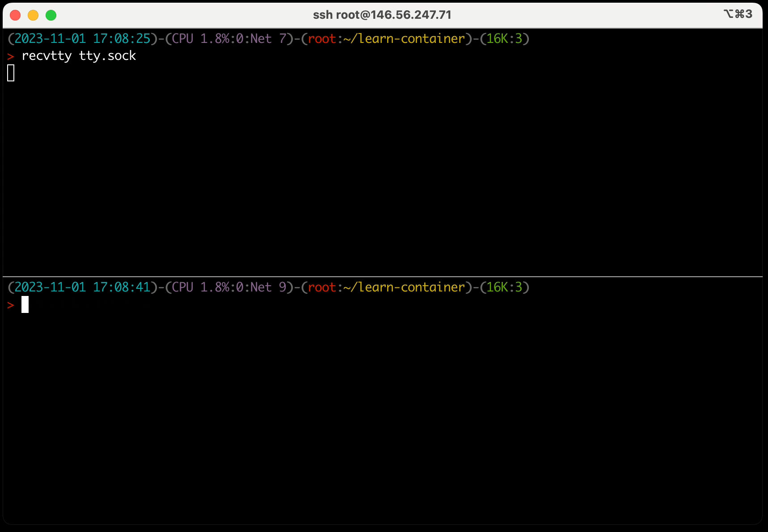The height and width of the screenshot is (532, 768).
Task: Click the ⌥⌘3 shortcut indicator in title bar
Action: 738,14
